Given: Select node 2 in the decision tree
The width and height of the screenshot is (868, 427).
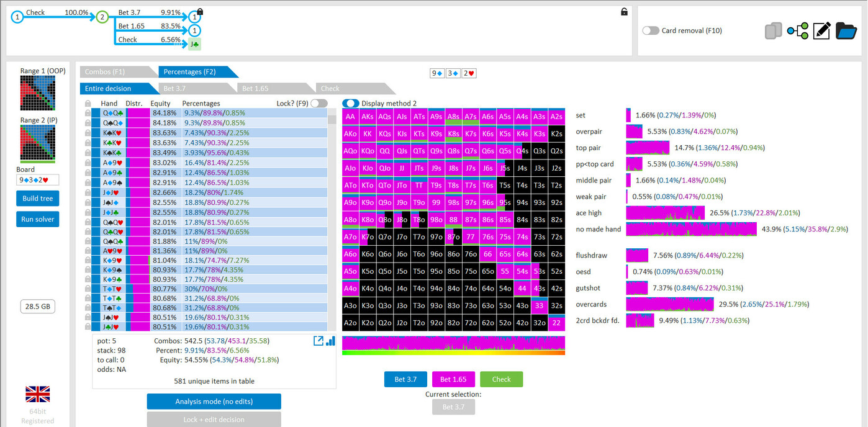Looking at the screenshot, I should click(x=102, y=17).
